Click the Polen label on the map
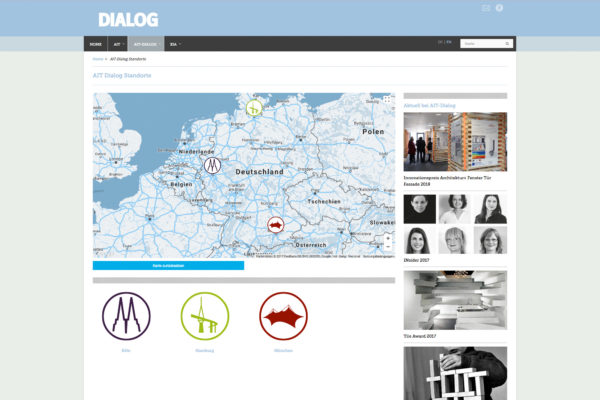Viewport: 600px width, 400px height. coord(373,132)
